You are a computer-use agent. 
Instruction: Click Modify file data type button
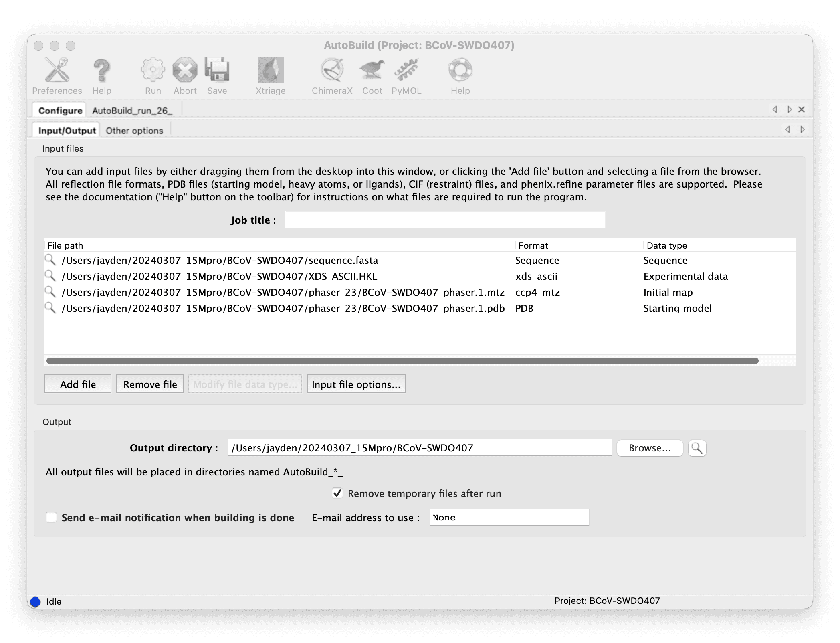coord(245,384)
